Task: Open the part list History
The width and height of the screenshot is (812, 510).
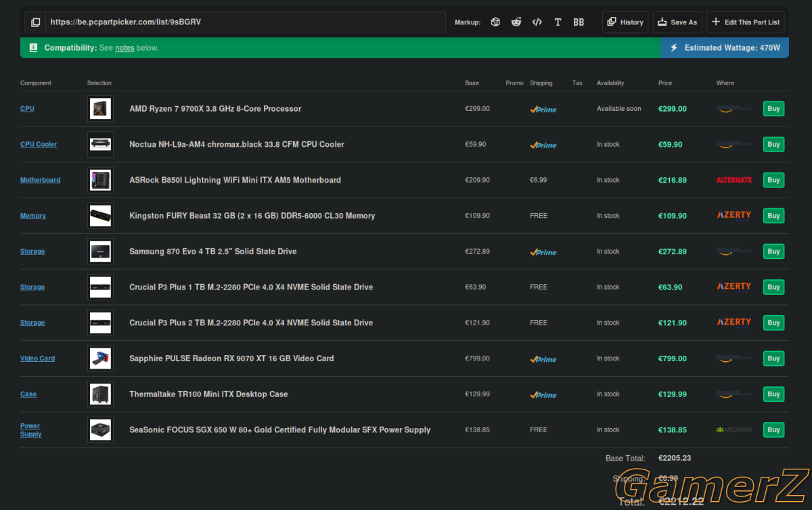Action: 625,22
